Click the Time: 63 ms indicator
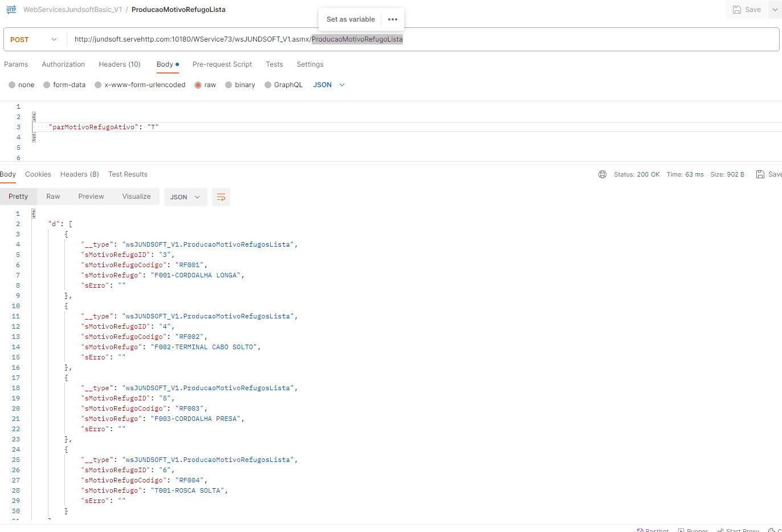782x532 pixels. [685, 174]
